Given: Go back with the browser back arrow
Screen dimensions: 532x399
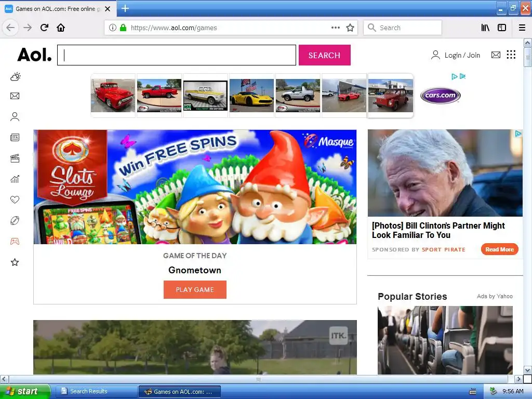Looking at the screenshot, I should coord(10,28).
